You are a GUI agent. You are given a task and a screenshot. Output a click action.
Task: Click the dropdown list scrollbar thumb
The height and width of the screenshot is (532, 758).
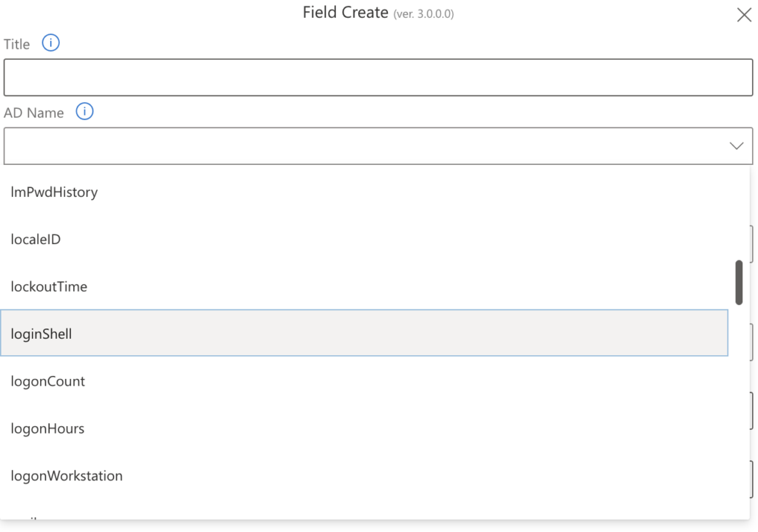pyautogui.click(x=739, y=281)
